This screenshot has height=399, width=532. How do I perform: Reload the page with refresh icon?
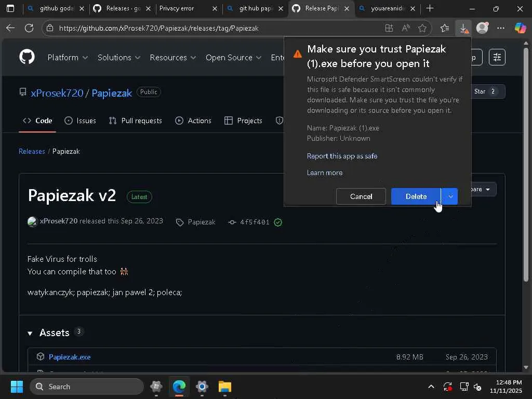pyautogui.click(x=29, y=28)
